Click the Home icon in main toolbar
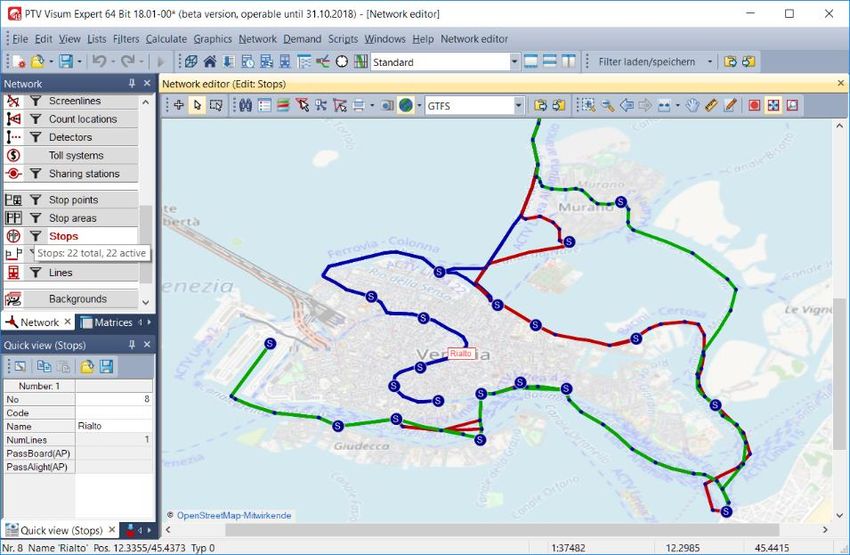This screenshot has width=850, height=555. point(210,62)
